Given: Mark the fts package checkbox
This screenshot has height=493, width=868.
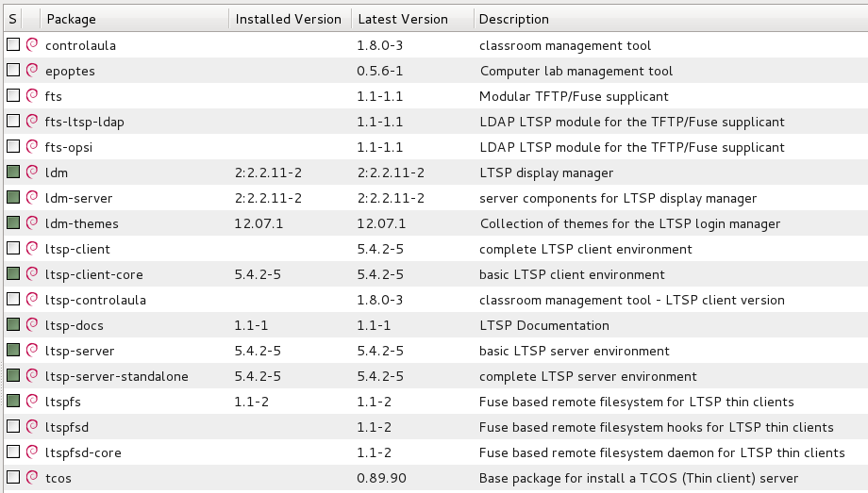Looking at the screenshot, I should 13,96.
